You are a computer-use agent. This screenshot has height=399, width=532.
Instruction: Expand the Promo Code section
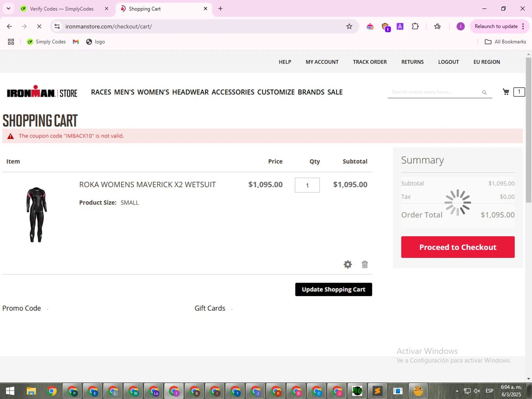[x=25, y=308]
